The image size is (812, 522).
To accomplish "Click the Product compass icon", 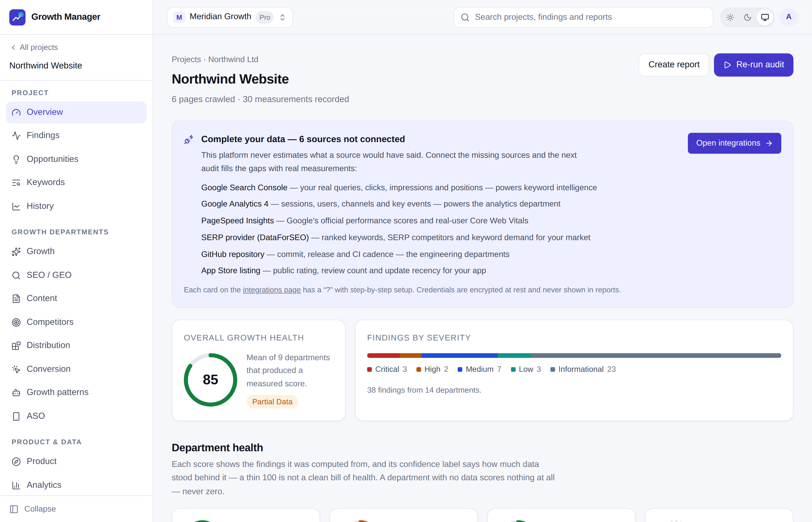I will point(16,462).
